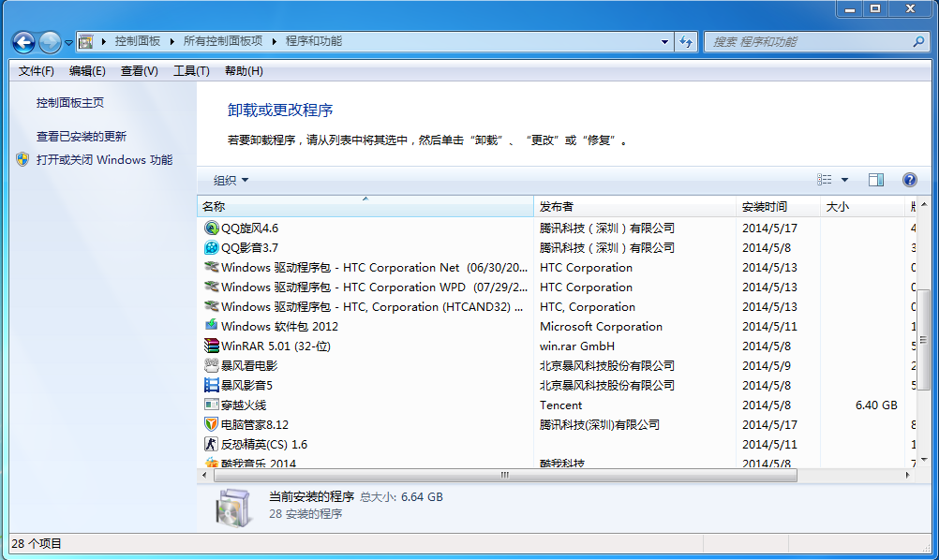Viewport: 939px width, 560px height.
Task: Click the Control Panel icon in address bar
Action: (86, 41)
